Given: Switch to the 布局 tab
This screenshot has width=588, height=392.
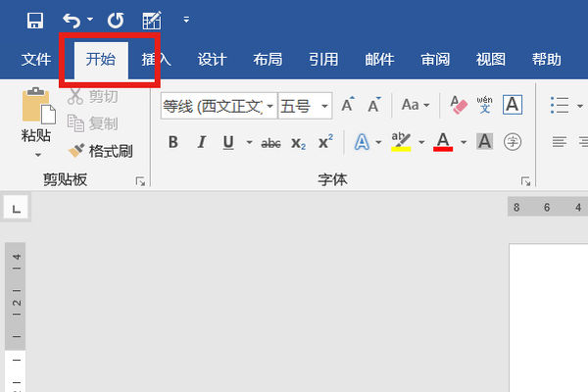Looking at the screenshot, I should point(268,59).
